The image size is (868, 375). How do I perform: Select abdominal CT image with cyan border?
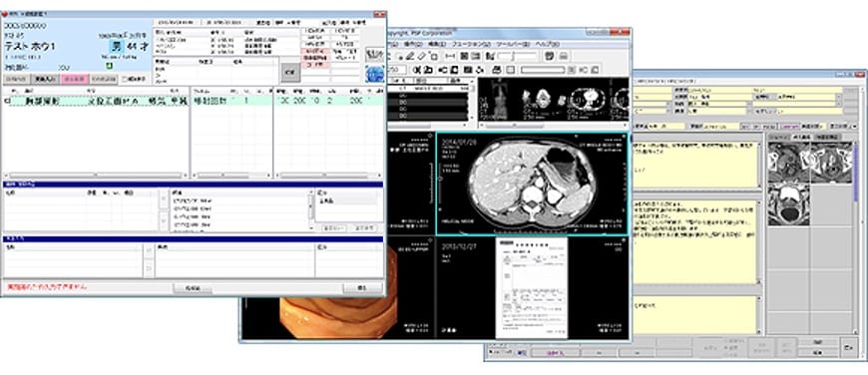click(532, 184)
